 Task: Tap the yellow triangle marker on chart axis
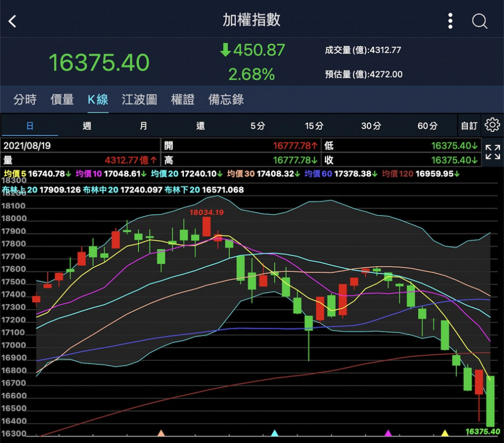tap(445, 433)
